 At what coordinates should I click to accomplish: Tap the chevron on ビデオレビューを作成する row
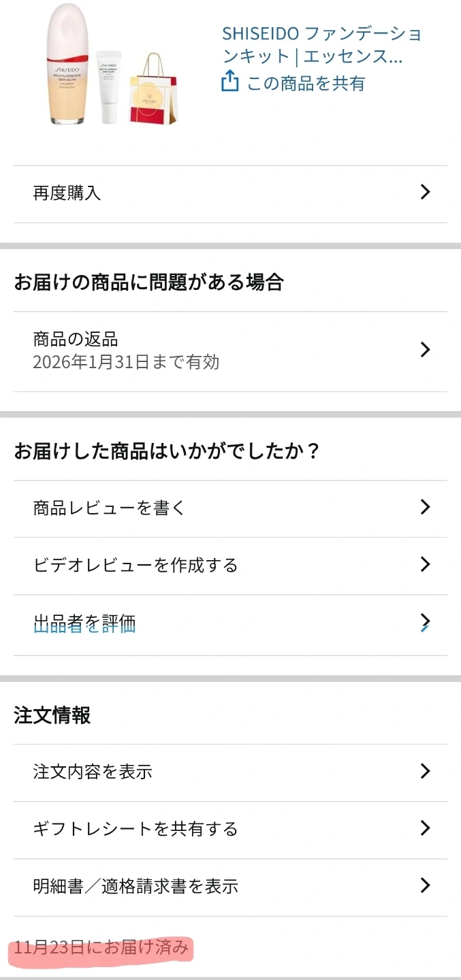[x=426, y=564]
